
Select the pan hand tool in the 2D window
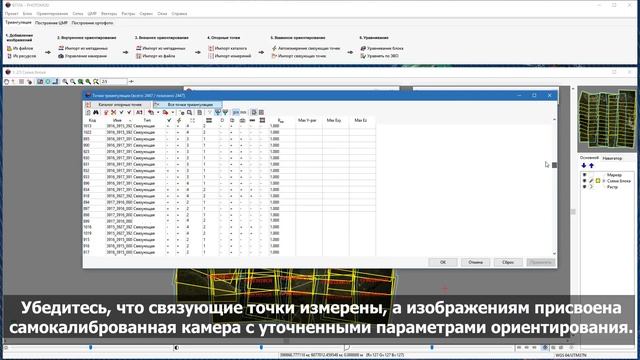(7, 82)
